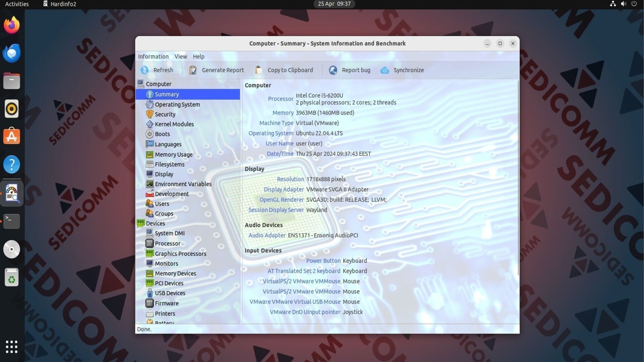
Task: Click the right pane vertical scrollbar
Action: click(x=518, y=178)
